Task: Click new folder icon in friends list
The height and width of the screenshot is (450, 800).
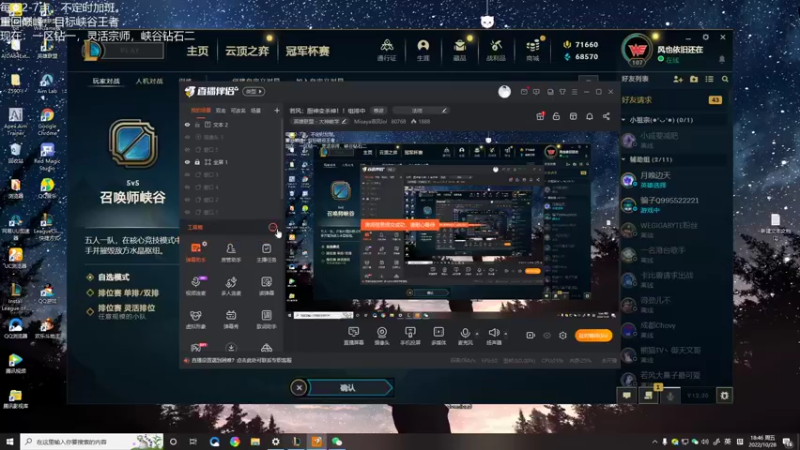Action: click(x=694, y=79)
